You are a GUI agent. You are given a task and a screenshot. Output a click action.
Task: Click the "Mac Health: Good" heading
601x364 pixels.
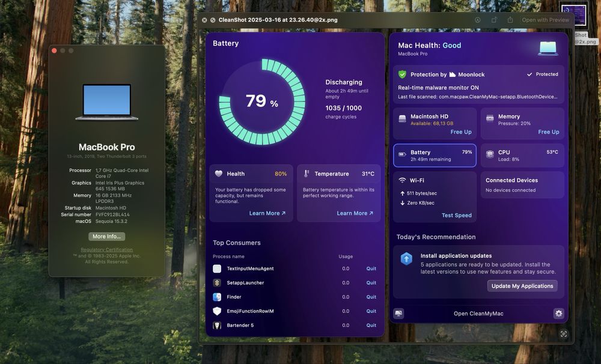coord(429,45)
